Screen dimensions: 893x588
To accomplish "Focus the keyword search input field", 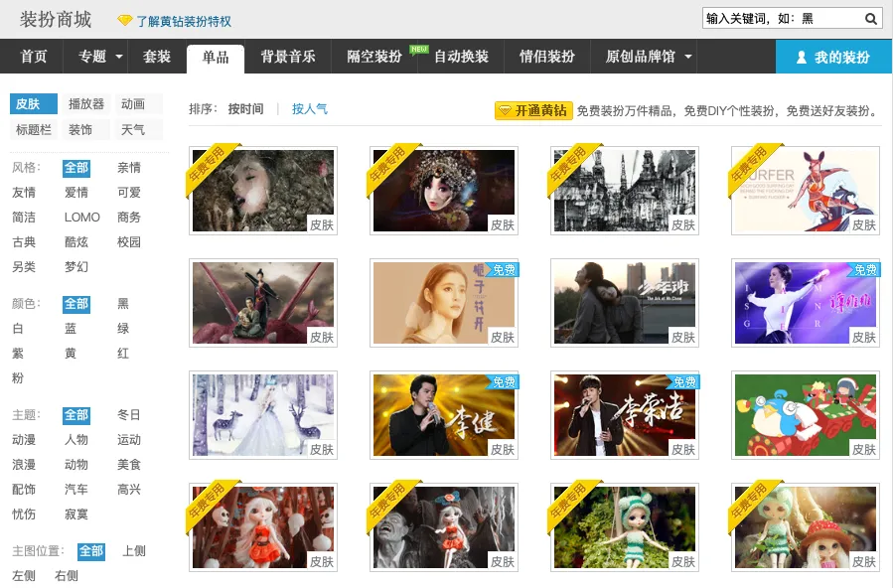I will 783,19.
